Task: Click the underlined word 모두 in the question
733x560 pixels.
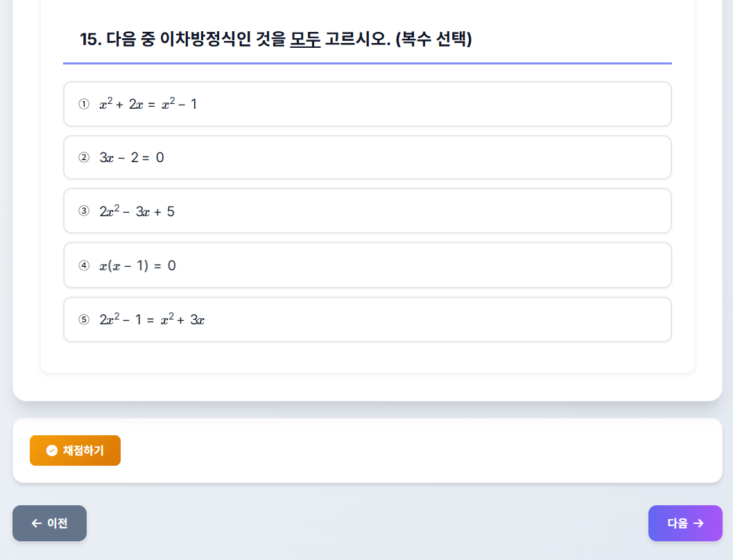Action: coord(305,39)
